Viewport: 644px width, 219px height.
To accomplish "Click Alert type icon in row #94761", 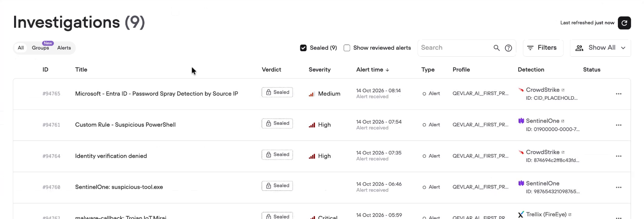I will (x=424, y=125).
